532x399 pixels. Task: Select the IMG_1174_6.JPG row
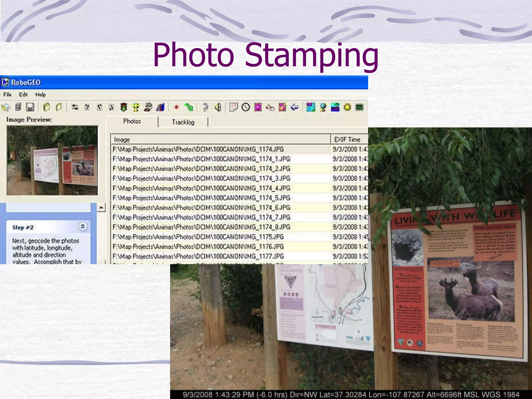(239, 208)
